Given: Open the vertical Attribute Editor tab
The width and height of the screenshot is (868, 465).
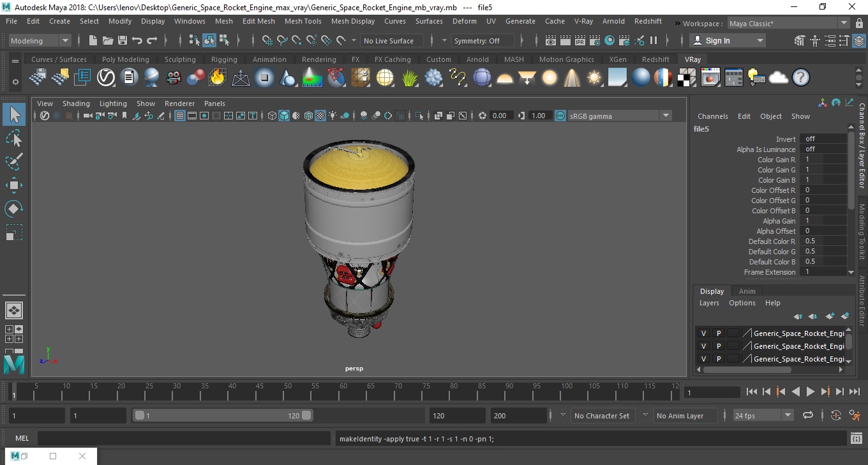Looking at the screenshot, I should click(x=862, y=301).
